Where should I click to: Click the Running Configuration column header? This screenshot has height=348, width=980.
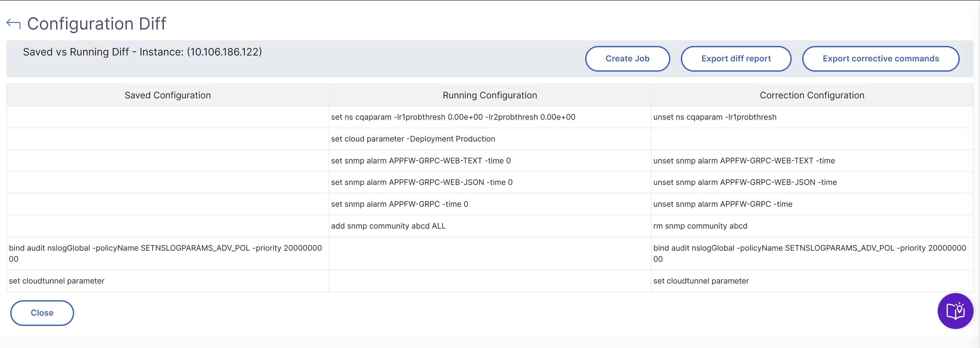pos(490,95)
